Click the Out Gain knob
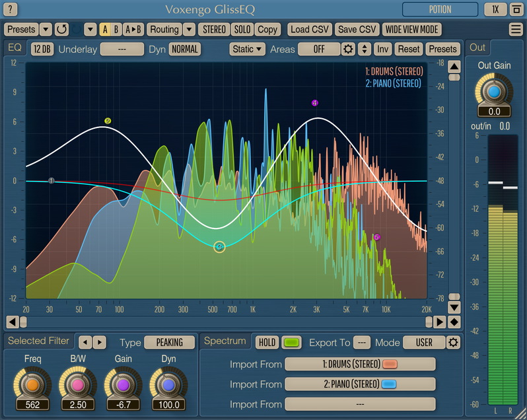Image resolution: width=527 pixels, height=420 pixels. coord(494,91)
